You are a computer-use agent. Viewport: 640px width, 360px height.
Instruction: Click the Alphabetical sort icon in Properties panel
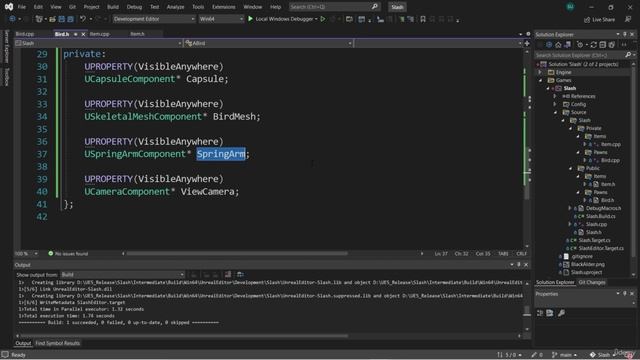(x=550, y=313)
